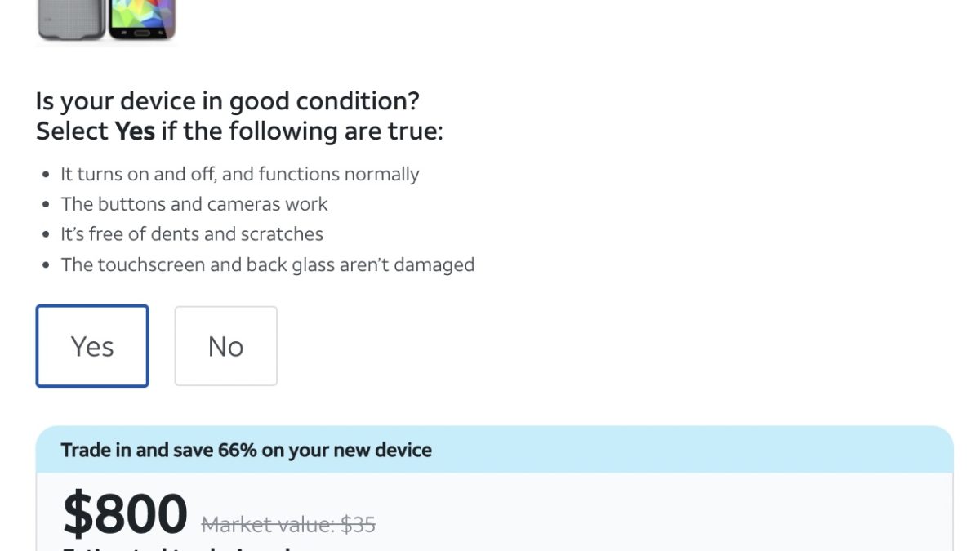Image resolution: width=980 pixels, height=551 pixels.
Task: Select Yes for good device condition
Action: (92, 346)
